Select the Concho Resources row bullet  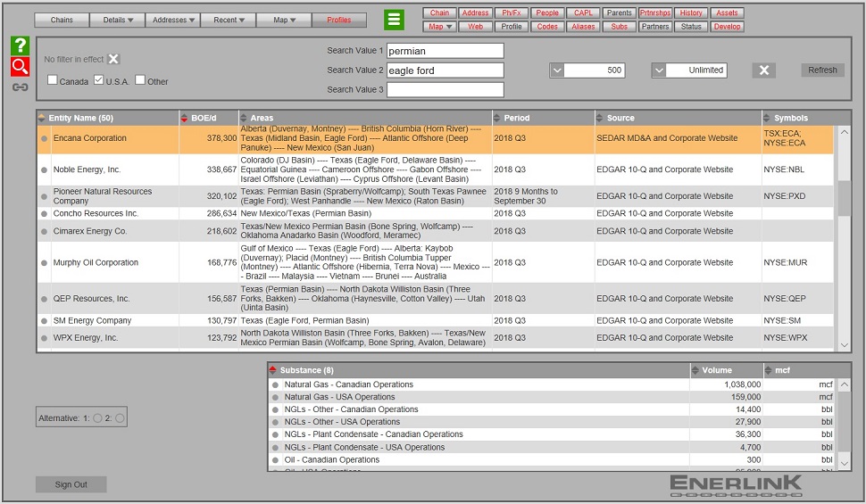click(x=44, y=213)
